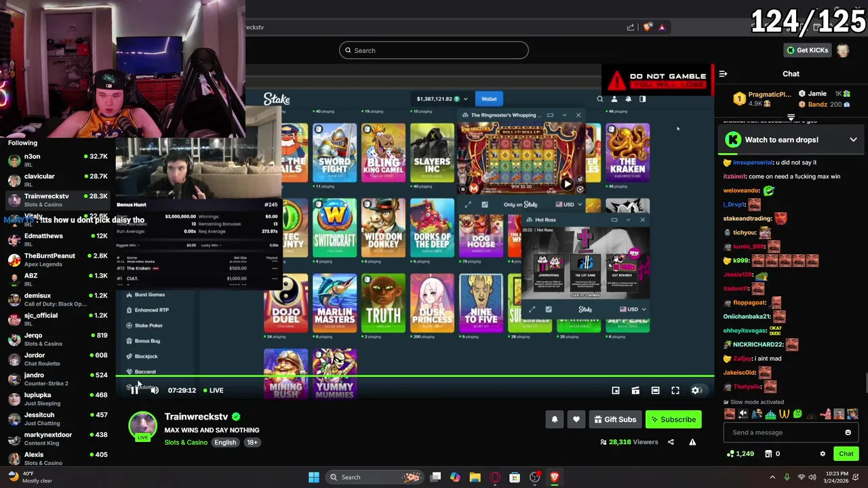Click yellow W emote in quick emotes
This screenshot has width=868, height=488.
784,414
